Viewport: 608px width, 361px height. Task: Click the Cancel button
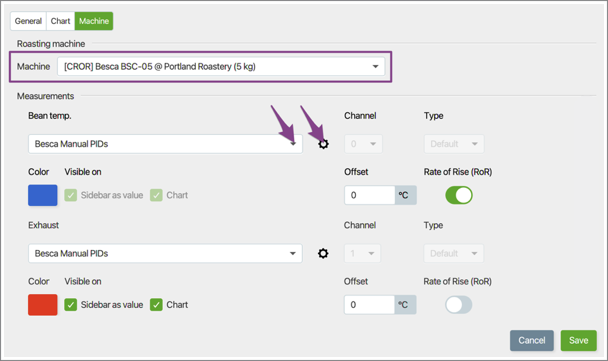pos(532,340)
